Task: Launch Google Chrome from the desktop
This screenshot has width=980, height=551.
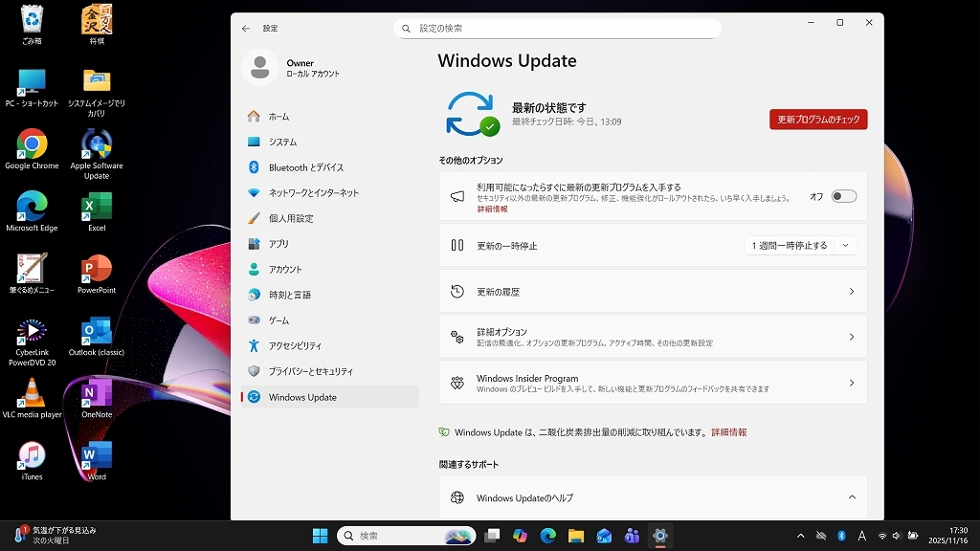Action: coord(32,149)
